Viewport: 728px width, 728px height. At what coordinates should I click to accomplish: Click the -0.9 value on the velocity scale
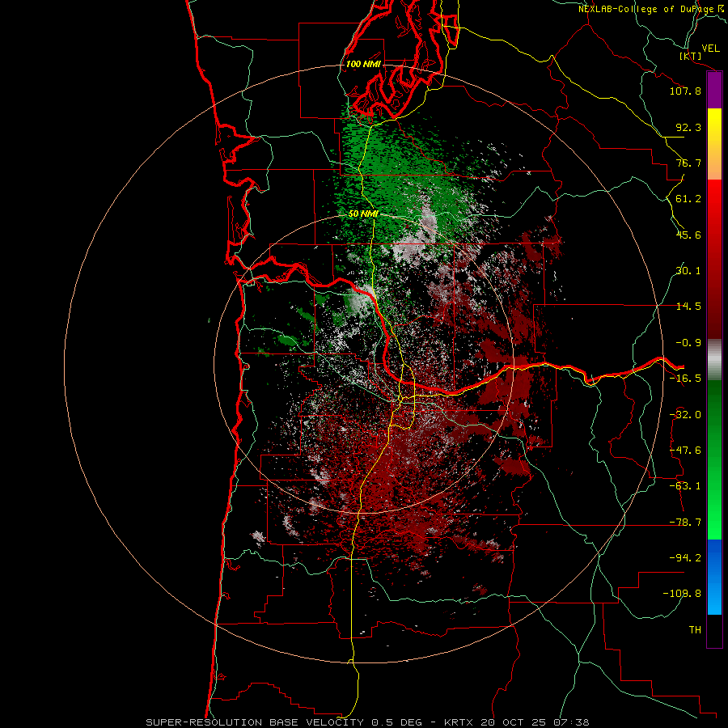pyautogui.click(x=688, y=343)
